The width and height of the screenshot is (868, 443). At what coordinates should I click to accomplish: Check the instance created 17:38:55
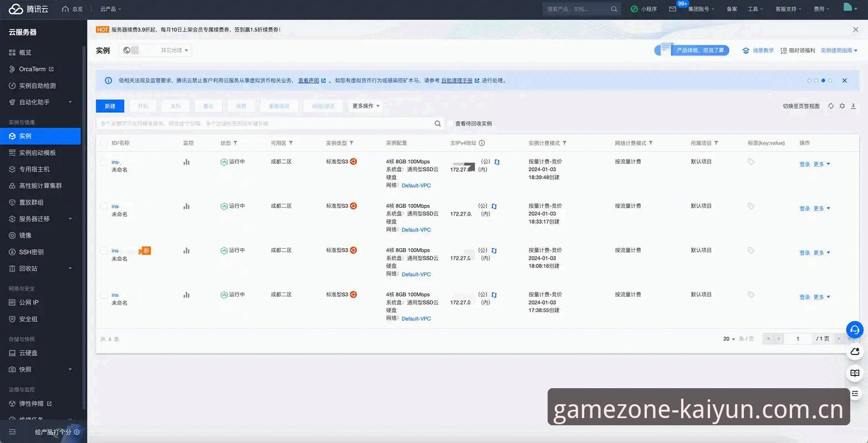tap(104, 295)
